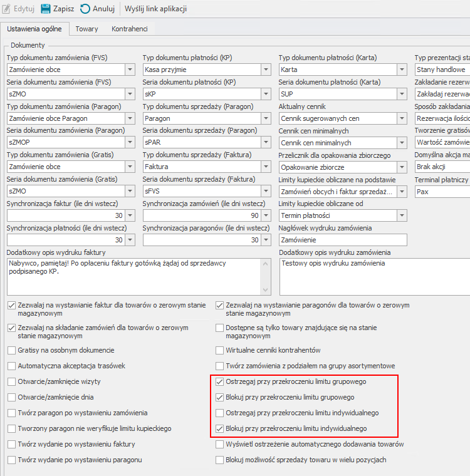Uncheck Blokuj przy przekroczeniu limitu grupowego
470x476 pixels.
click(x=219, y=397)
